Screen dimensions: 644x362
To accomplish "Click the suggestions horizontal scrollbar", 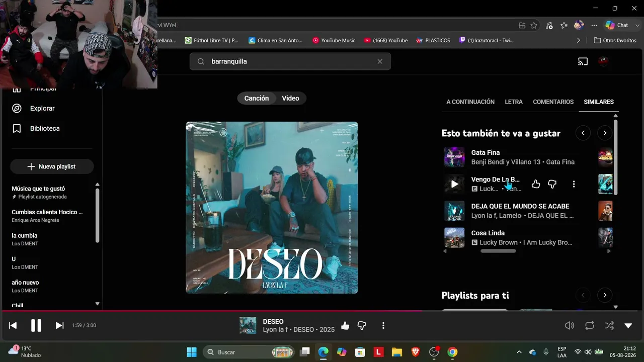I will coord(498,251).
